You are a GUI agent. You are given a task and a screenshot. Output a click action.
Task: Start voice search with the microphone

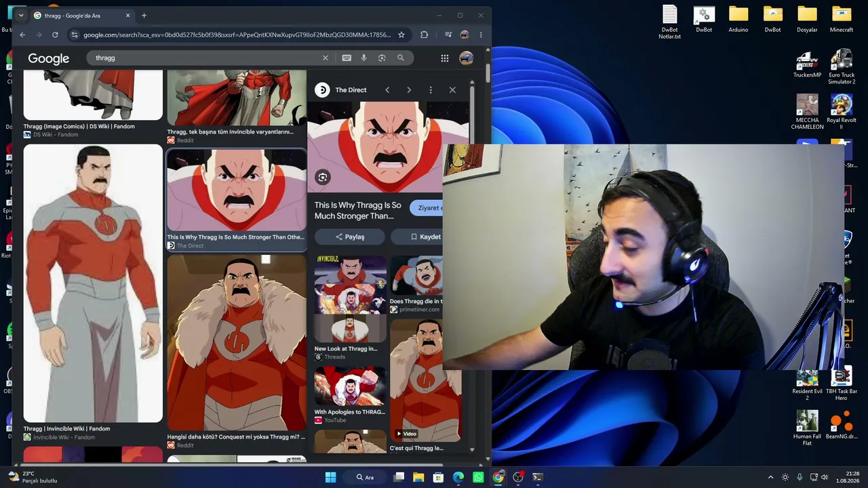(x=364, y=58)
